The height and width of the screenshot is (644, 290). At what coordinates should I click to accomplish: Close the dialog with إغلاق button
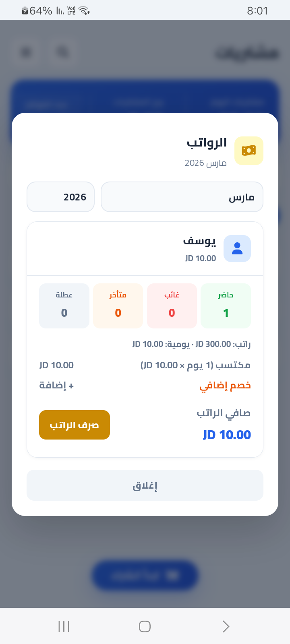145,485
